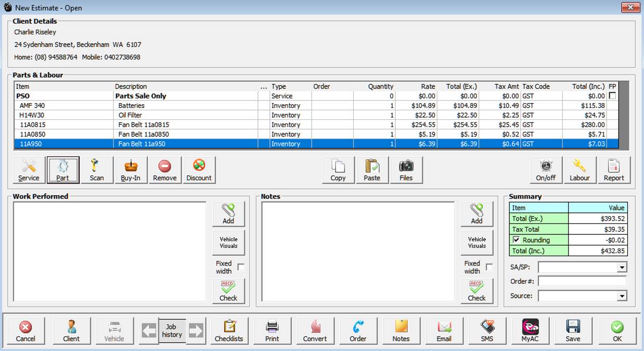Viewport: 644px width, 351px height.
Task: Go to next Job history entry
Action: click(x=196, y=331)
